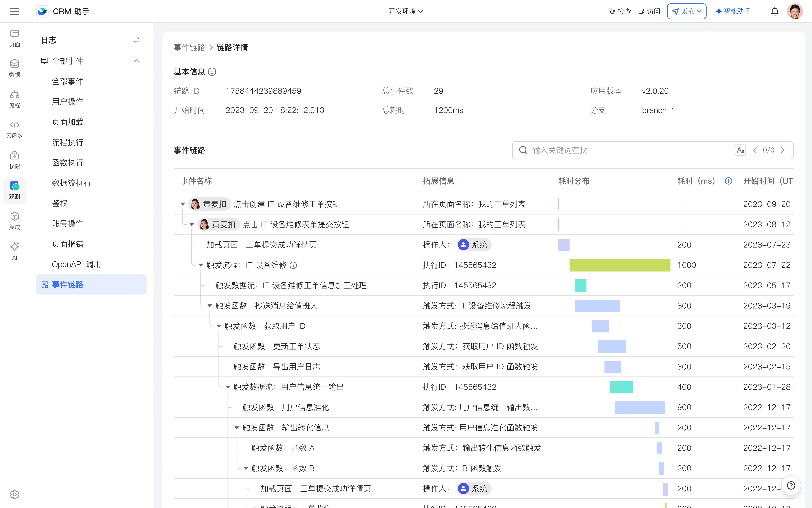The image size is (812, 508).
Task: Click the 基本信息 info icon
Action: (x=212, y=72)
